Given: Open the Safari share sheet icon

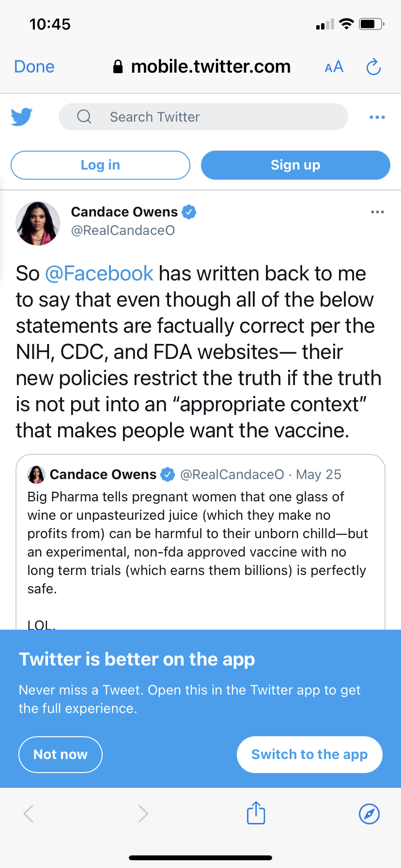Looking at the screenshot, I should pos(256,813).
